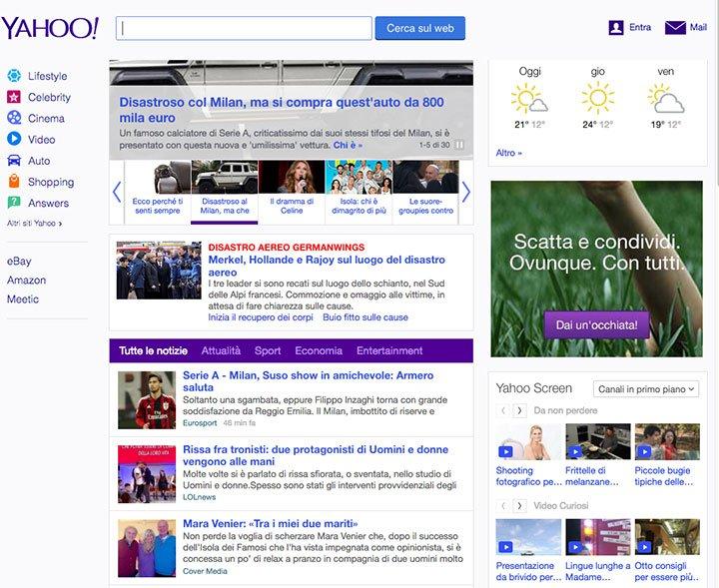Open Merkel, Hollande e Rajoy headline

(x=327, y=266)
